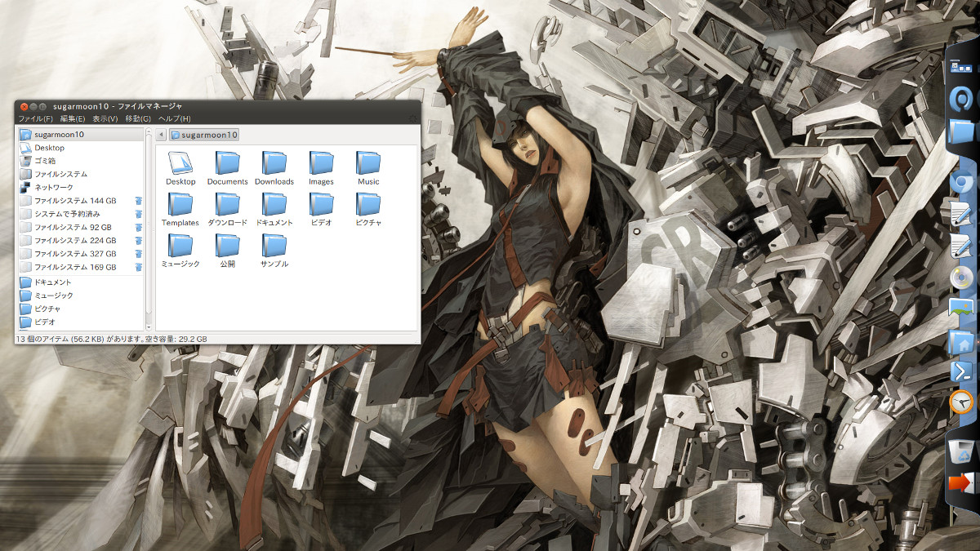
Task: Open the disc media icon in the dock
Action: (x=962, y=278)
